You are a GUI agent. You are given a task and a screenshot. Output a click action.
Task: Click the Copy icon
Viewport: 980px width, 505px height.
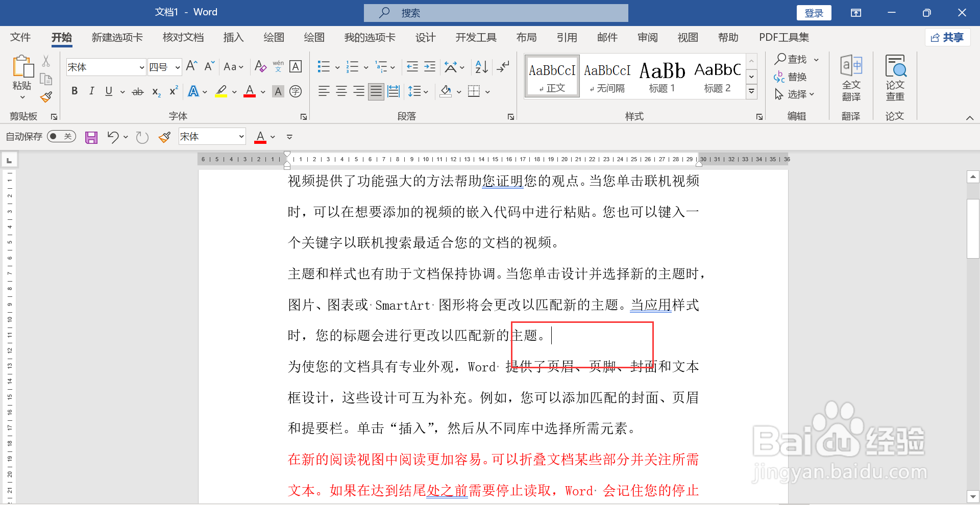pos(46,79)
